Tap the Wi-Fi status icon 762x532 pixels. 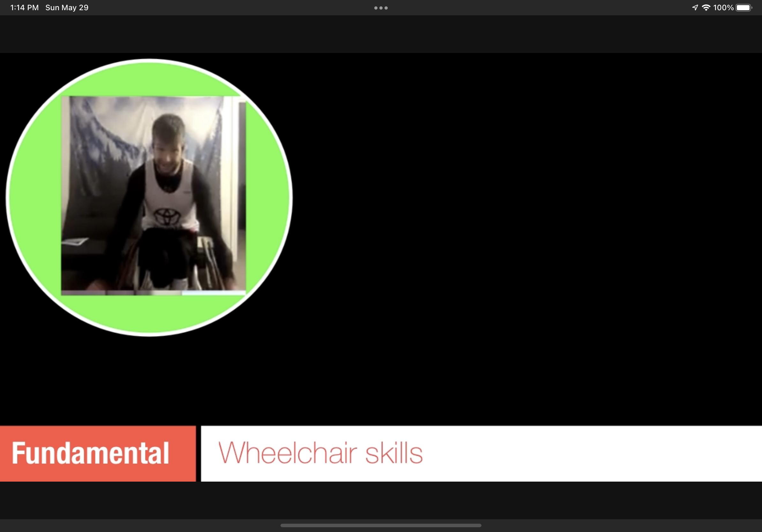click(x=706, y=8)
